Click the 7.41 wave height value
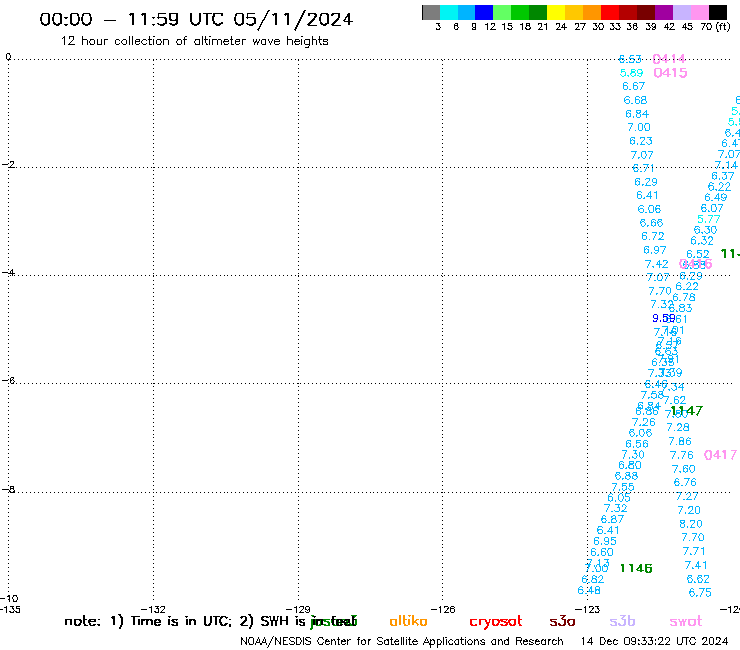740x650 pixels. (x=696, y=565)
